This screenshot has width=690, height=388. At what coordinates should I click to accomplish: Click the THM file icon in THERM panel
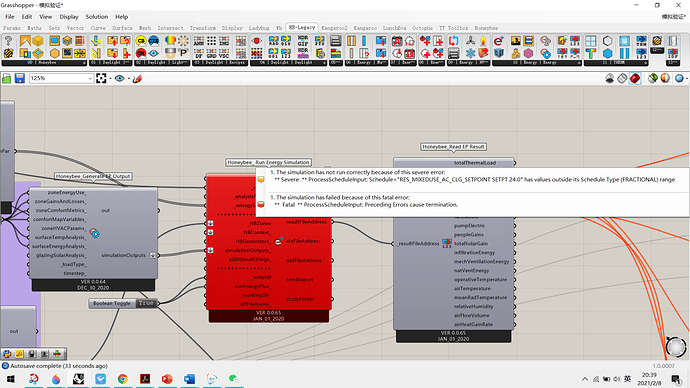(642, 41)
